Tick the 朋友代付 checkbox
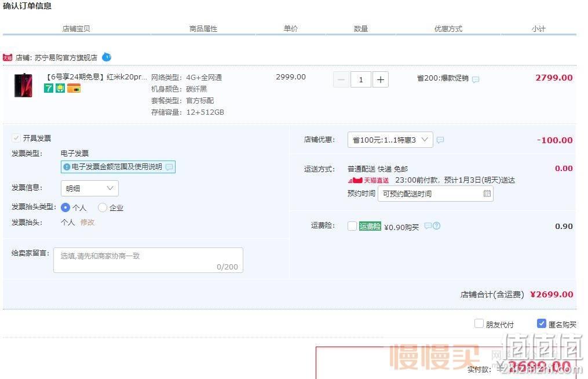 pyautogui.click(x=479, y=323)
